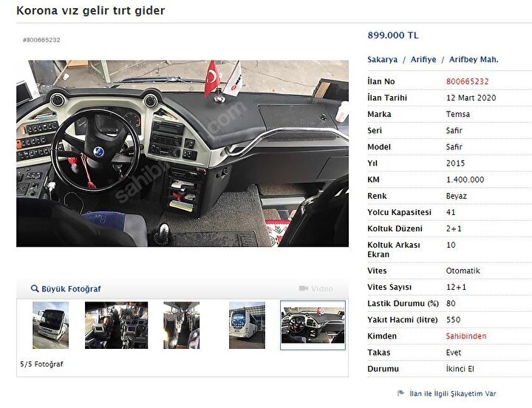Screen dimensions: 532x408
Task: Click the Sahibinden seller link
Action: point(465,336)
